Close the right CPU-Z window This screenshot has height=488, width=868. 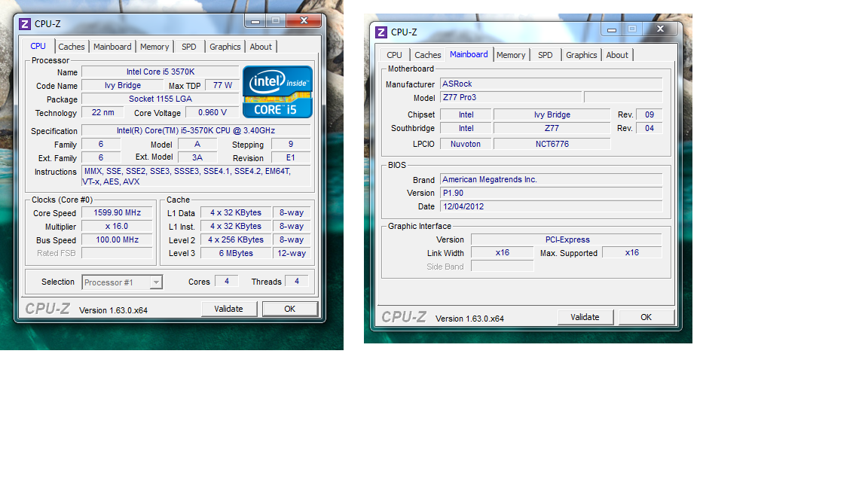[660, 29]
